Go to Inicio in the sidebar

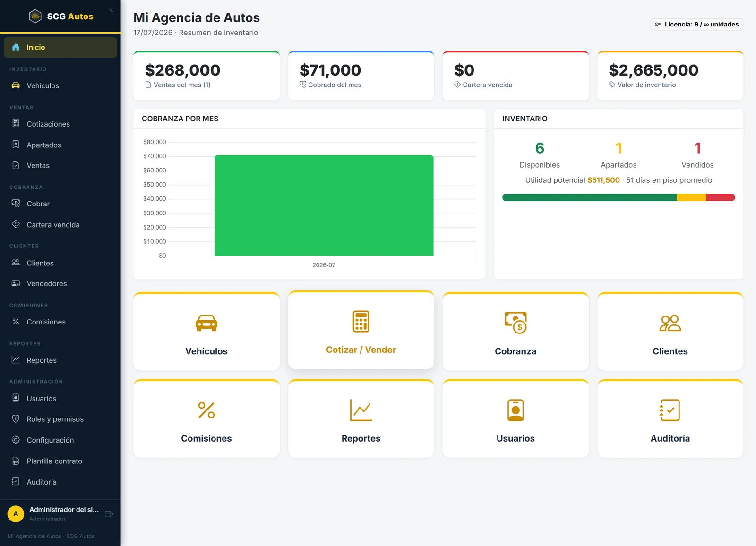click(60, 47)
